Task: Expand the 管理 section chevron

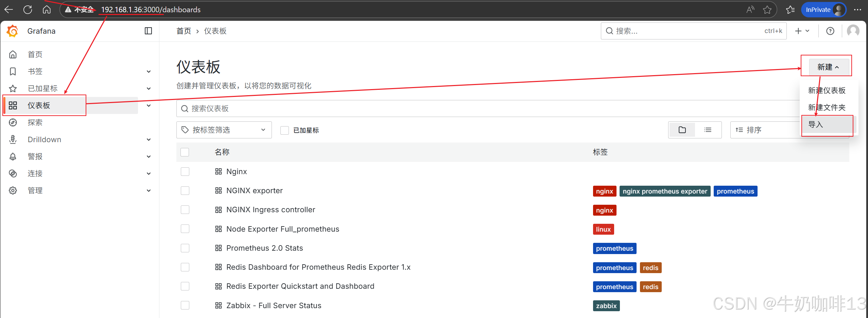Action: (149, 190)
